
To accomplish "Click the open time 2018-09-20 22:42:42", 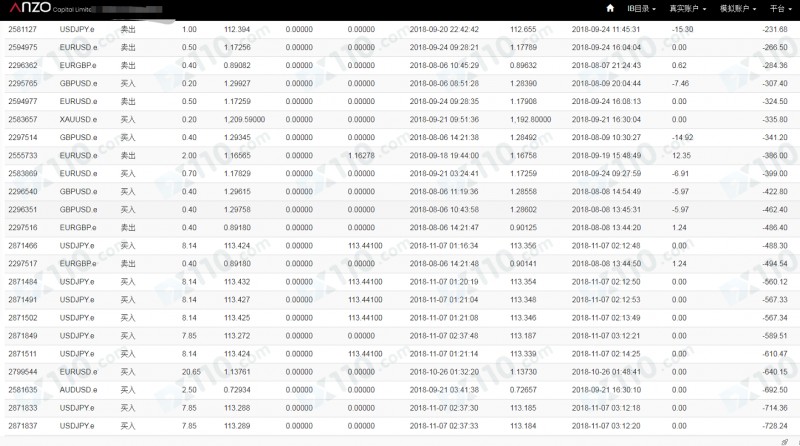I will pyautogui.click(x=444, y=30).
